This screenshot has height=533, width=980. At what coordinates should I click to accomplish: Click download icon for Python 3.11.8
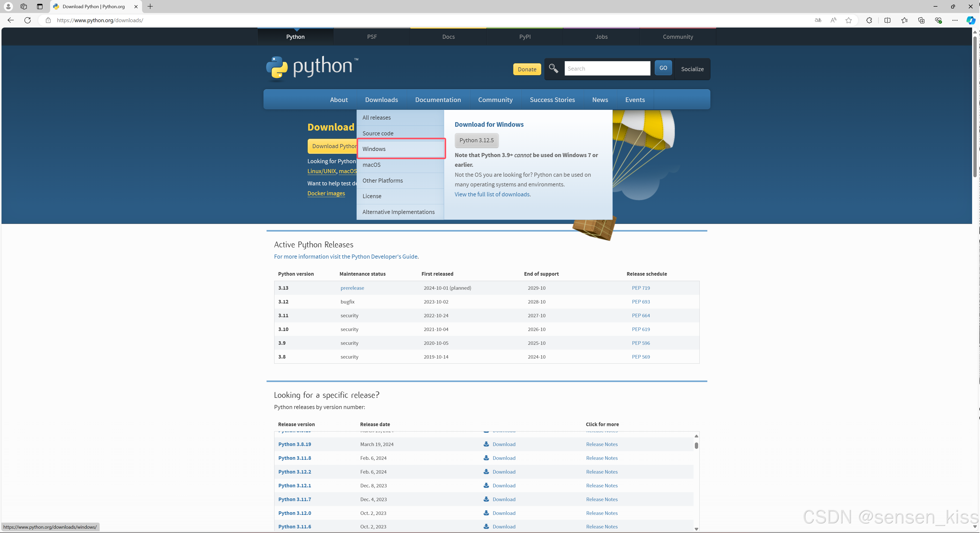click(x=486, y=458)
